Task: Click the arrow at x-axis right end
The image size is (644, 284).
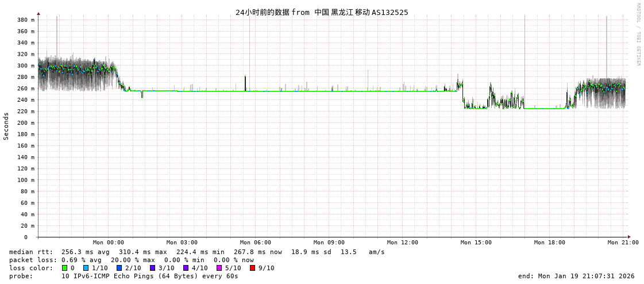Action: (629, 237)
